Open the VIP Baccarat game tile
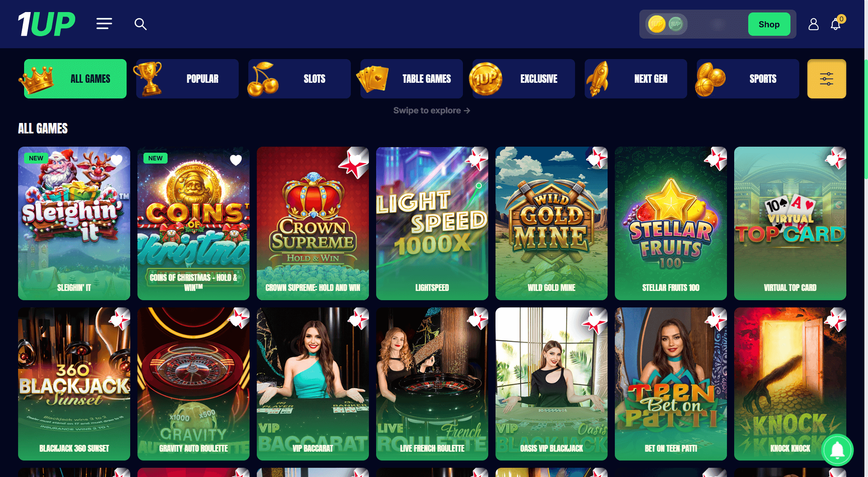 [313, 384]
